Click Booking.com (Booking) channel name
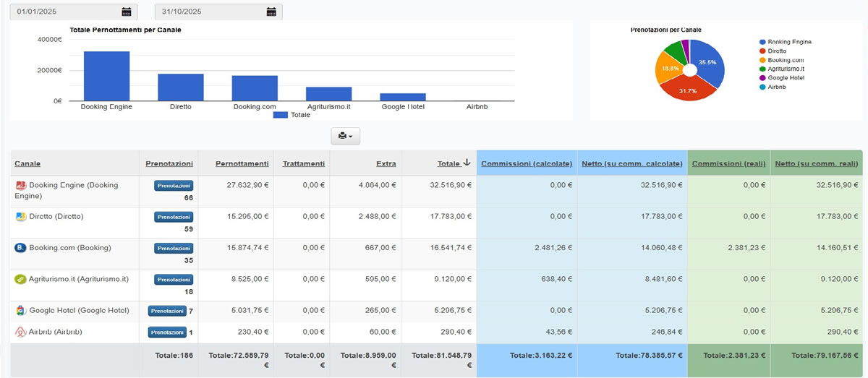Image resolution: width=868 pixels, height=378 pixels. [x=70, y=248]
